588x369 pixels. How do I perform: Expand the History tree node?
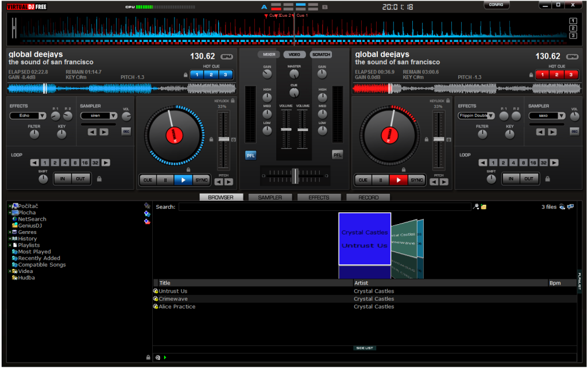(10, 239)
